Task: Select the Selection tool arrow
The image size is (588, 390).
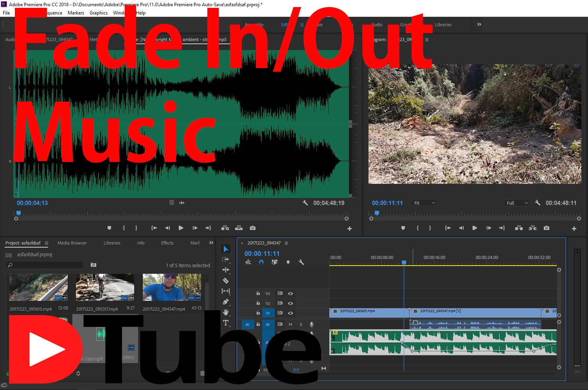Action: 226,249
